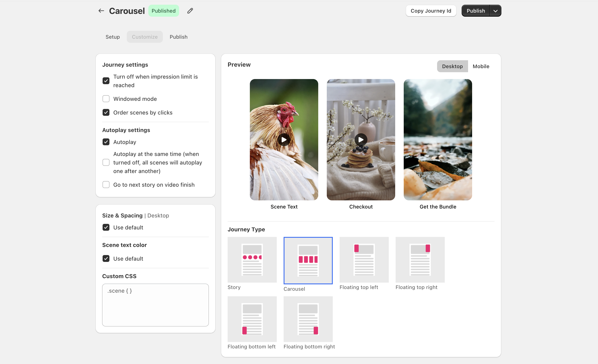This screenshot has height=364, width=598.
Task: Uncheck the Autoplay checkbox
Action: click(106, 142)
